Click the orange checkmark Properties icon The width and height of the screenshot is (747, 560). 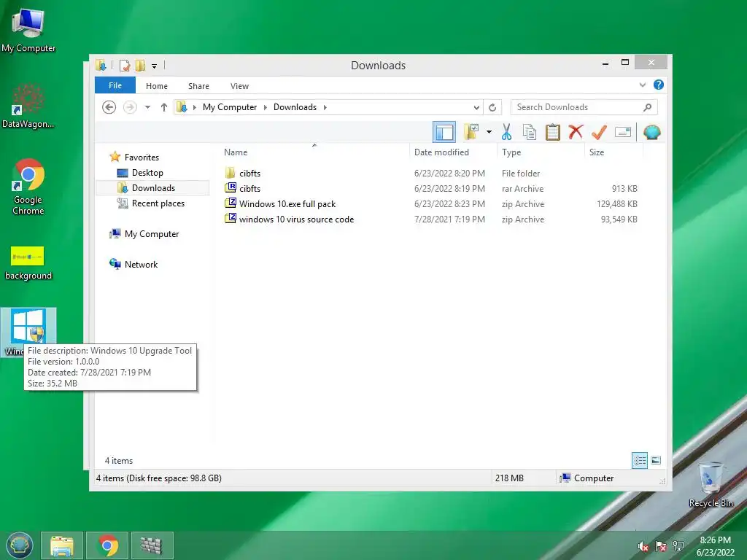click(x=599, y=132)
